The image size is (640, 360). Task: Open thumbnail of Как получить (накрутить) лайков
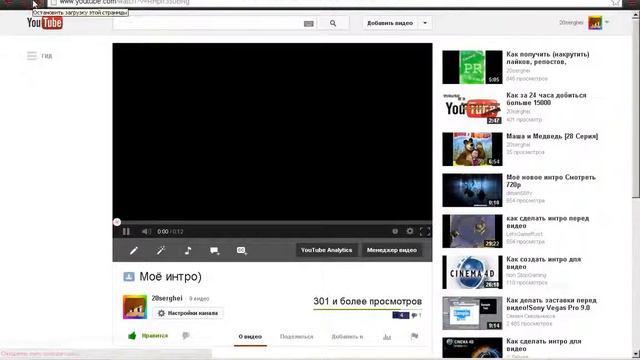tap(472, 67)
